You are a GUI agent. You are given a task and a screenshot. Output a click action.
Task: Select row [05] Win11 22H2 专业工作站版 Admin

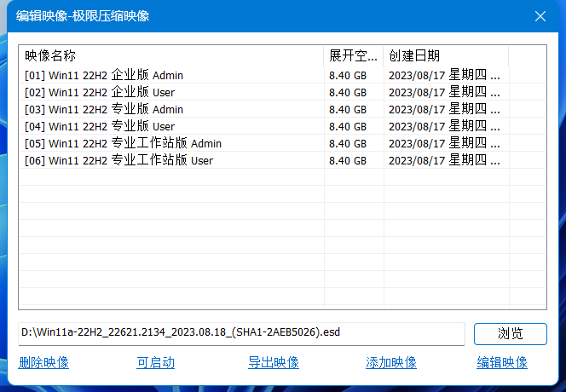click(x=283, y=143)
